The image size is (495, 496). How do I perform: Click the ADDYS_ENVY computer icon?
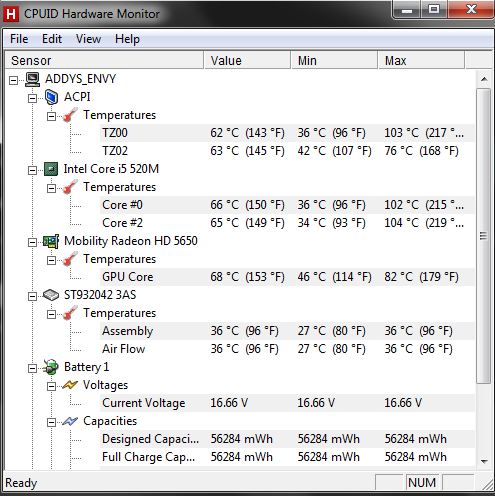(x=33, y=79)
